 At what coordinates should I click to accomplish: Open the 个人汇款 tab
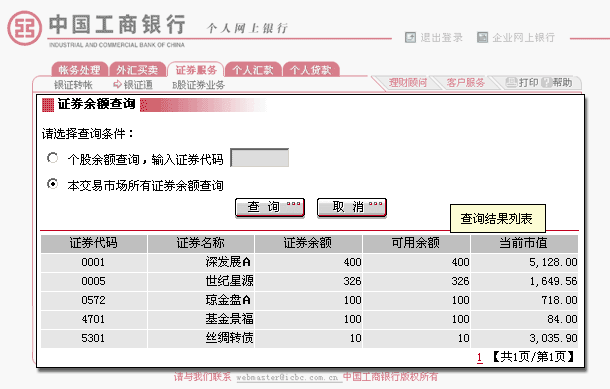253,70
